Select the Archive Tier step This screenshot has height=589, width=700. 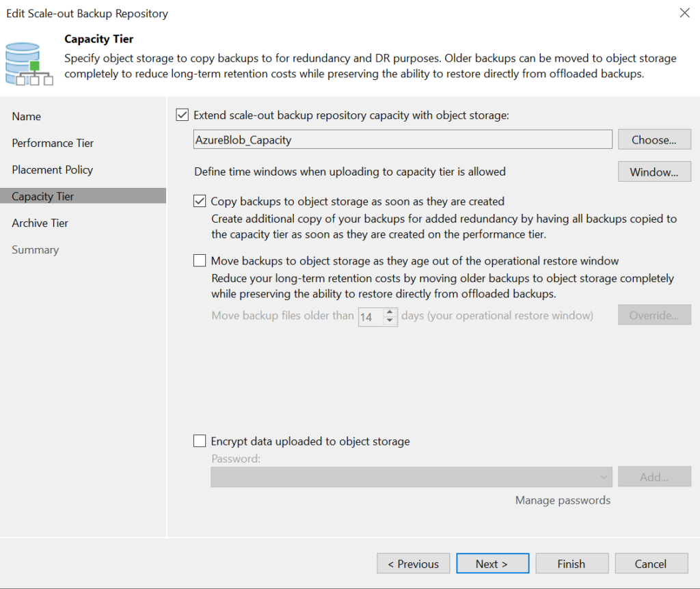point(40,223)
